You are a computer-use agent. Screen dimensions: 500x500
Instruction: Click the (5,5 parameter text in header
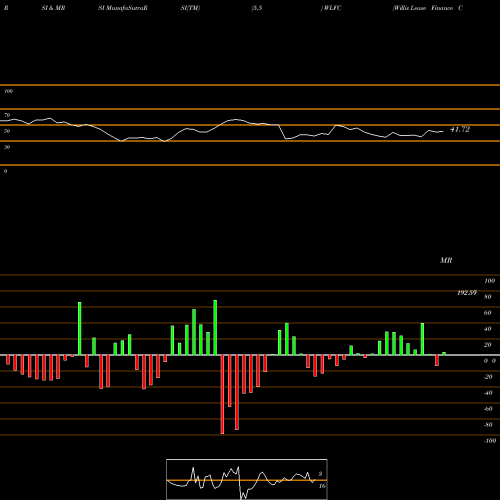click(257, 8)
